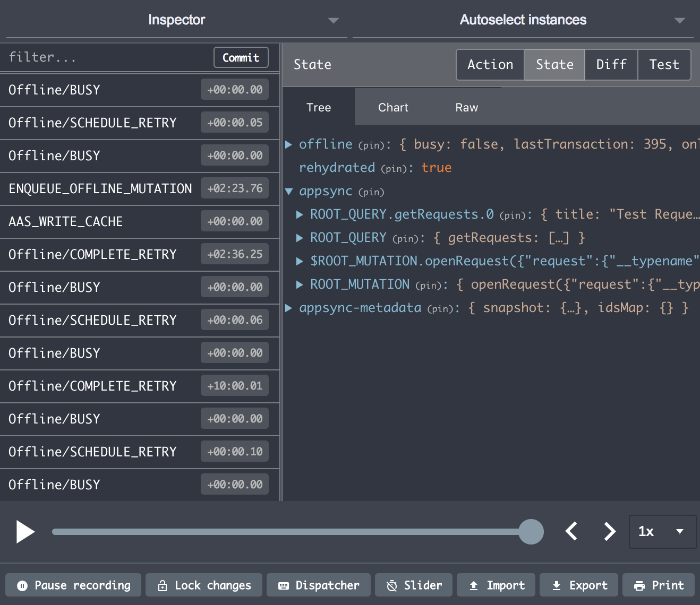
Task: Select the AAS_WRITE_CACHE action row
Action: pyautogui.click(x=140, y=221)
